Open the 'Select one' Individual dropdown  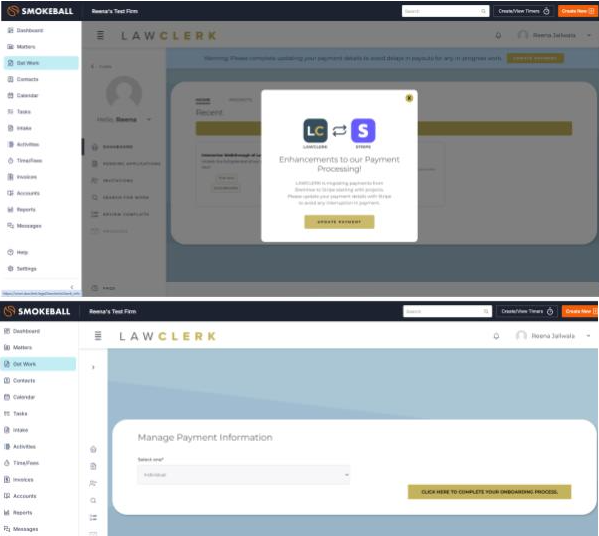[x=244, y=475]
